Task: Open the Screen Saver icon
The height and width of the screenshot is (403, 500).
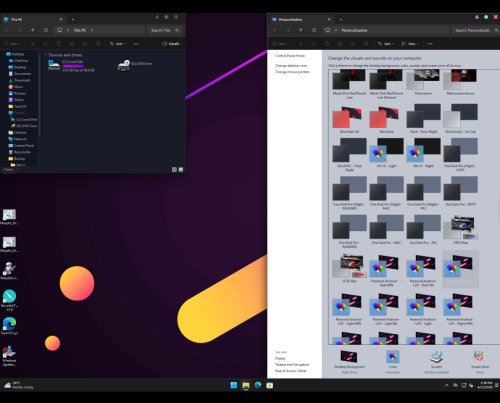Action: 479,357
